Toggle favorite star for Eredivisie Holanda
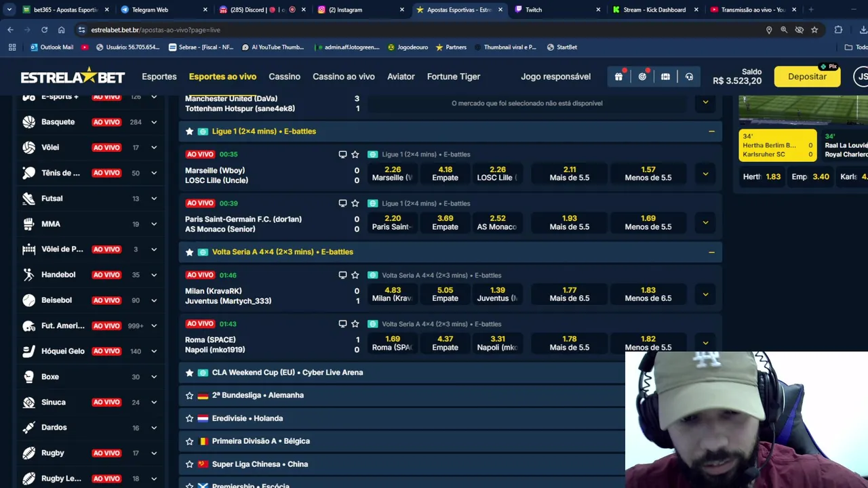Screen dimensions: 868x488 tap(189, 418)
